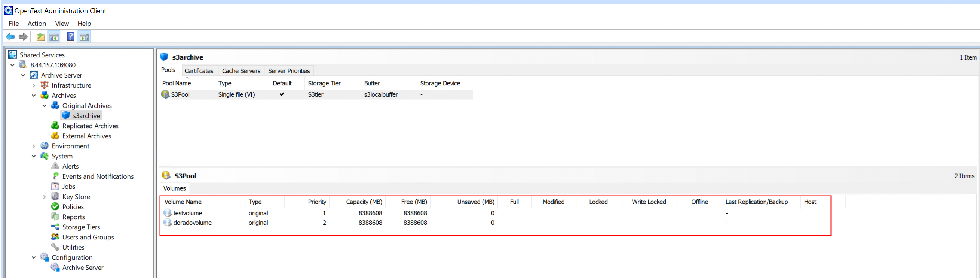Select Users and Groups in the tree
The image size is (980, 278).
[x=88, y=237]
